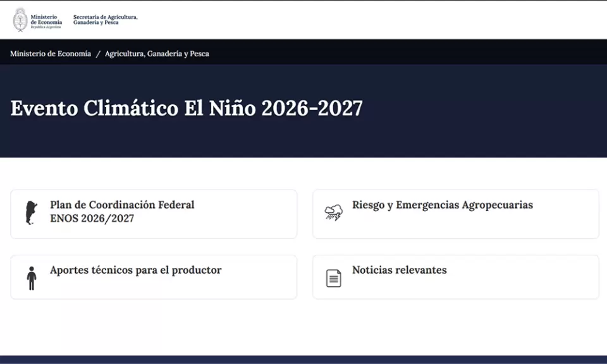The image size is (607, 364).
Task: Click the document page icon
Action: (x=334, y=278)
